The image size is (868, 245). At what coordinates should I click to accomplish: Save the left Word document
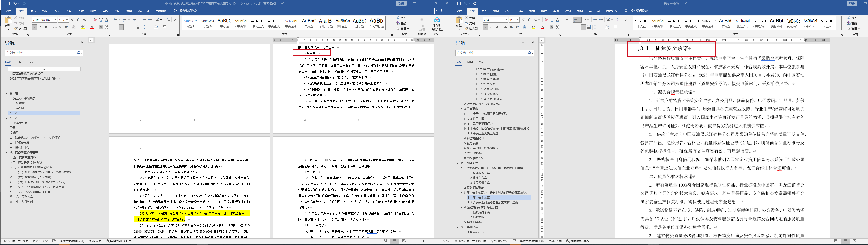8,3
